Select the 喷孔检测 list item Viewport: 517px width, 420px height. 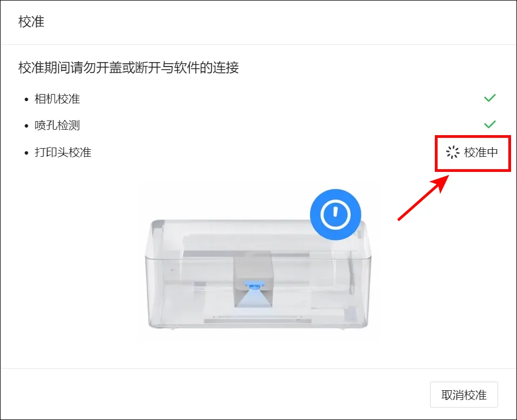(57, 125)
